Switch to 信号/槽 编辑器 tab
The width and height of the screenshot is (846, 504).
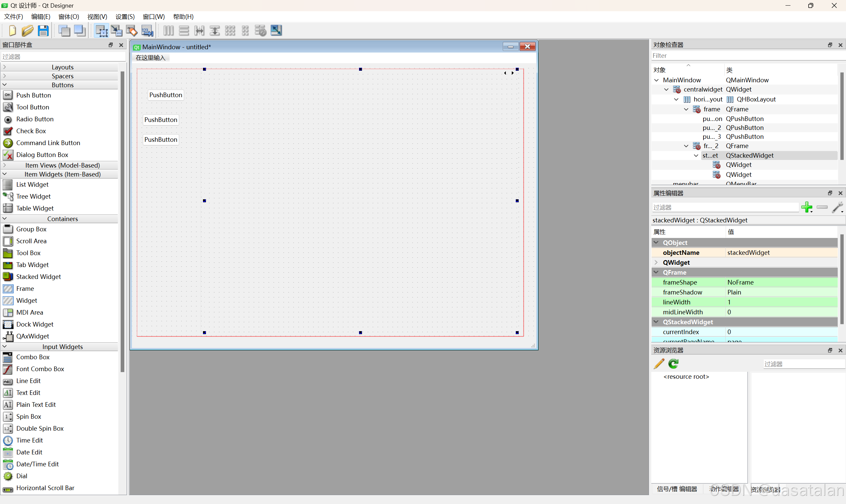[676, 489]
